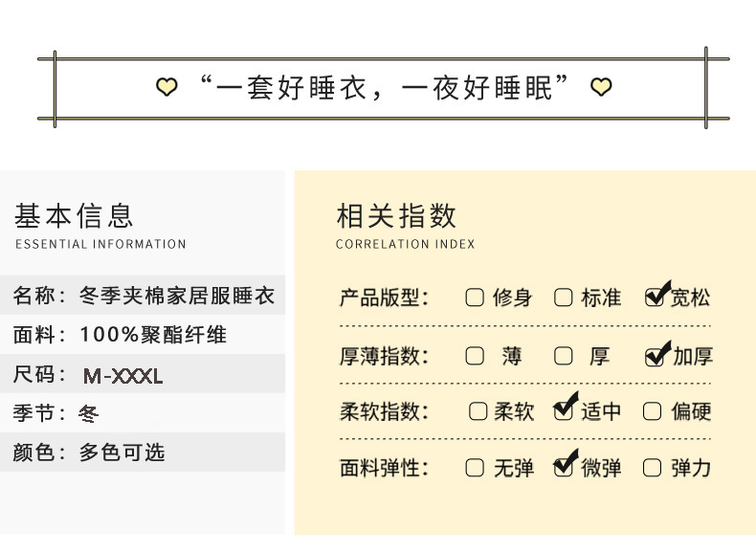Toggle the 适中 softness checkbox
756x552 pixels.
[x=564, y=411]
